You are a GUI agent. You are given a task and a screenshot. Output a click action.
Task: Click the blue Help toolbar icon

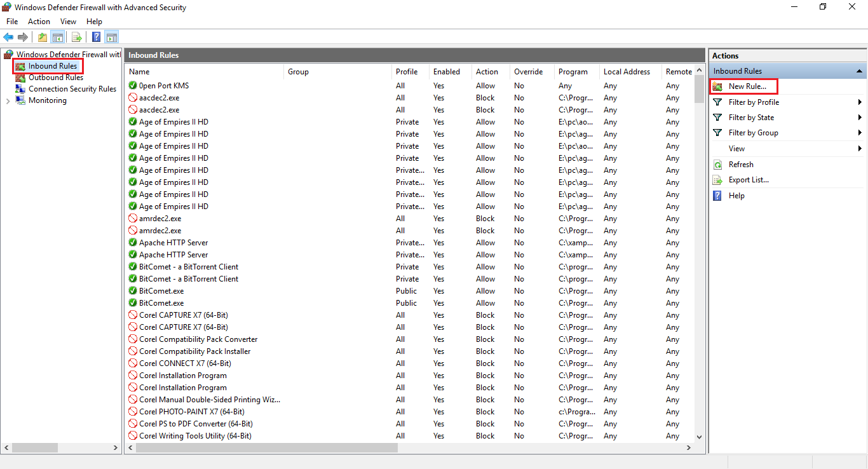click(x=97, y=37)
